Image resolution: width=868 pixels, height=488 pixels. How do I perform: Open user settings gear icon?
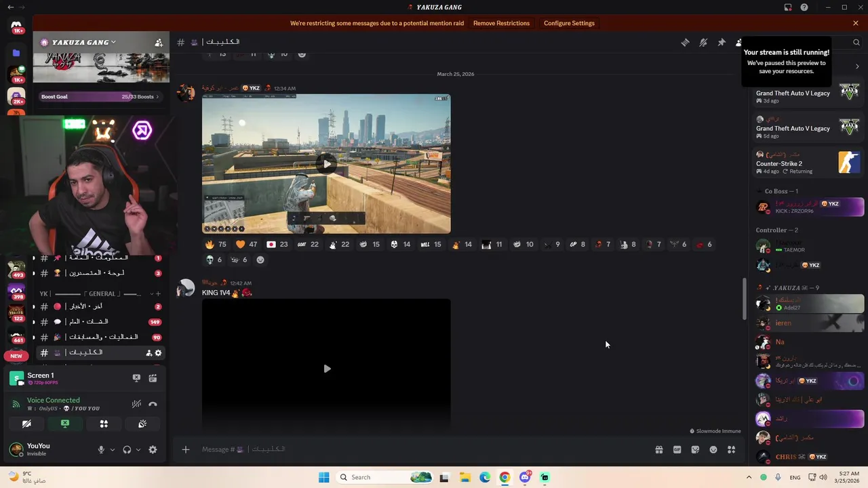click(x=153, y=449)
